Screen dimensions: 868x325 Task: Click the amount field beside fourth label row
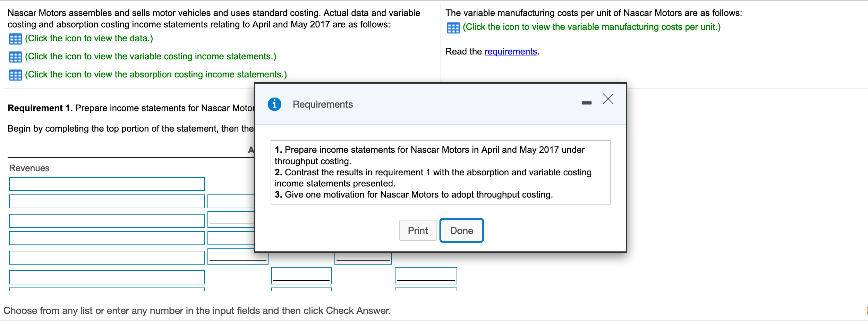231,238
